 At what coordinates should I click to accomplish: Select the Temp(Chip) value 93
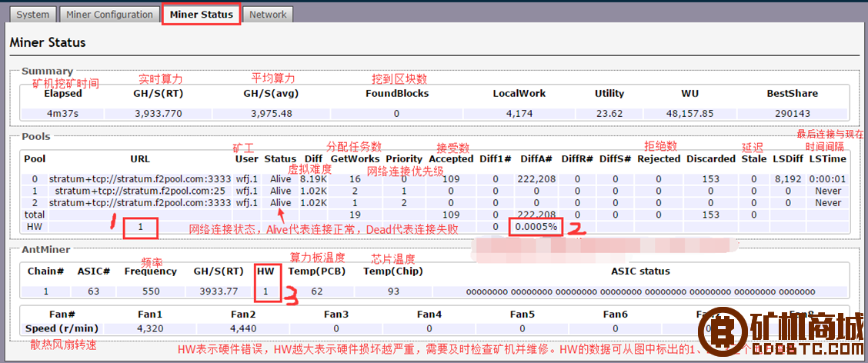(392, 291)
